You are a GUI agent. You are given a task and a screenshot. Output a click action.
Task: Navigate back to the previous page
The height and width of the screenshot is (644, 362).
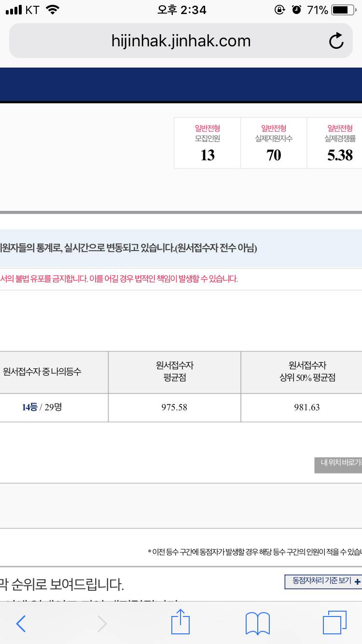[x=21, y=624]
